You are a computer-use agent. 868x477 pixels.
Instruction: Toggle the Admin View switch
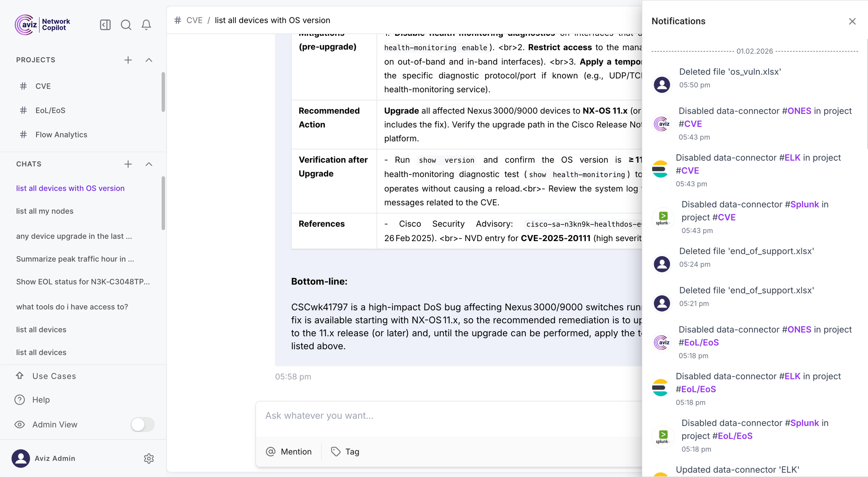[x=142, y=424]
